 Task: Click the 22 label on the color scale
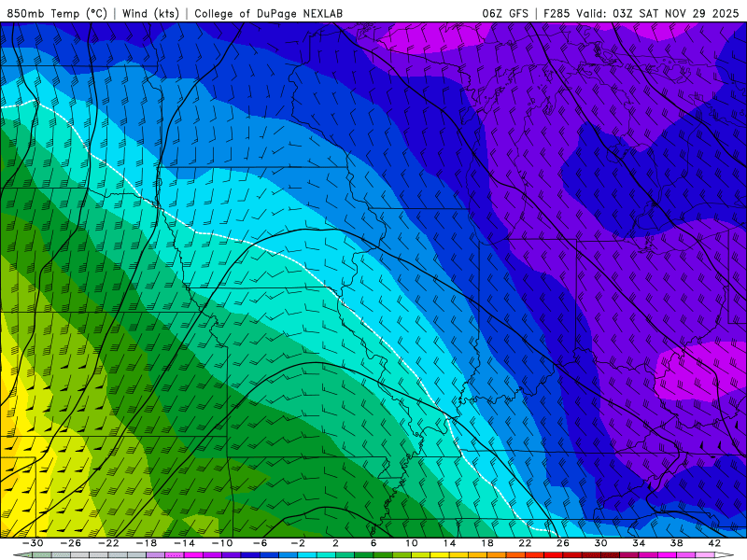coord(525,543)
